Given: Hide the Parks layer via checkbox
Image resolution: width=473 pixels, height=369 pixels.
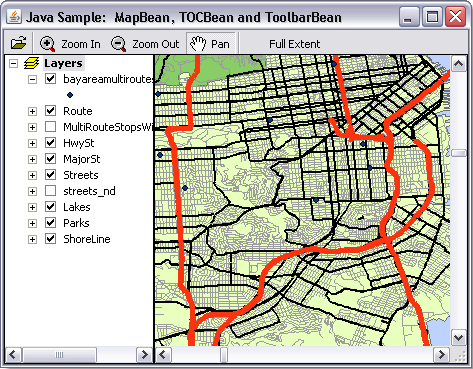Looking at the screenshot, I should pos(50,223).
